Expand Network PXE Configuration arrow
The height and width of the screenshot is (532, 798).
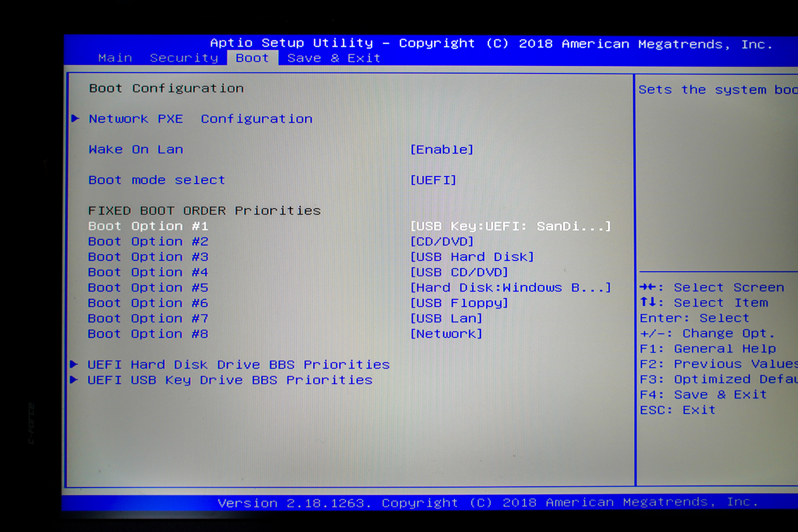(75, 119)
